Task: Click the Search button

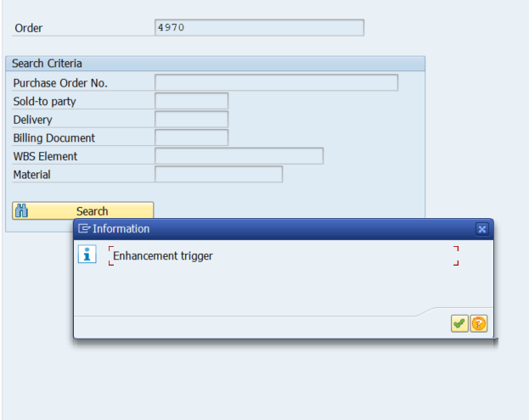Action: [83, 211]
